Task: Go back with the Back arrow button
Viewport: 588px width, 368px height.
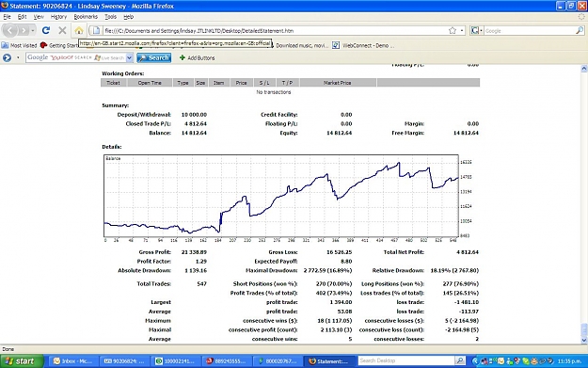Action: click(10, 30)
